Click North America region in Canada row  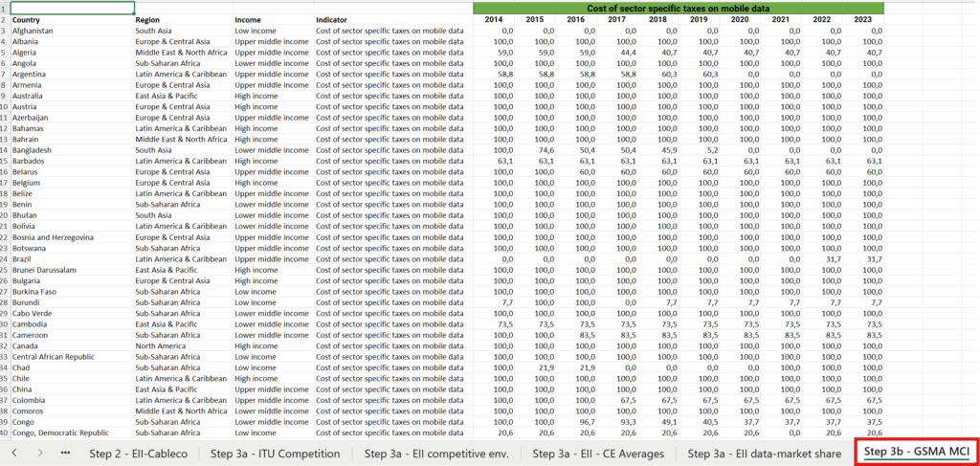point(184,346)
